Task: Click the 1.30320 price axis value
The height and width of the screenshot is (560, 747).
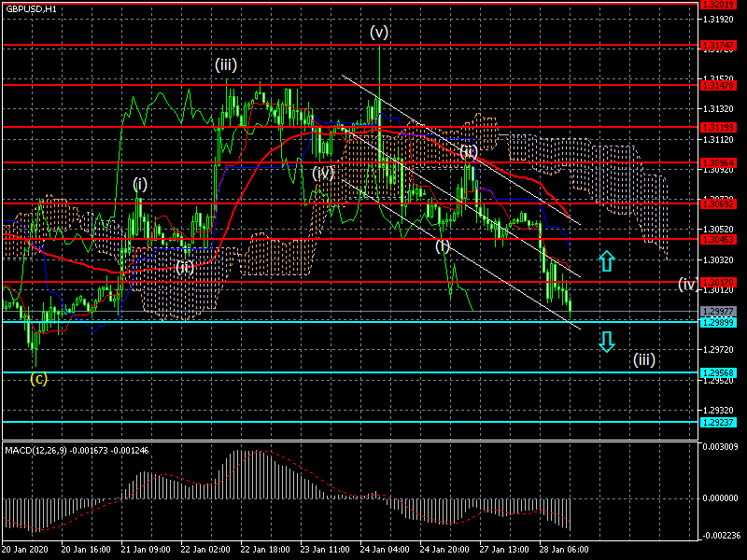Action: 718,260
